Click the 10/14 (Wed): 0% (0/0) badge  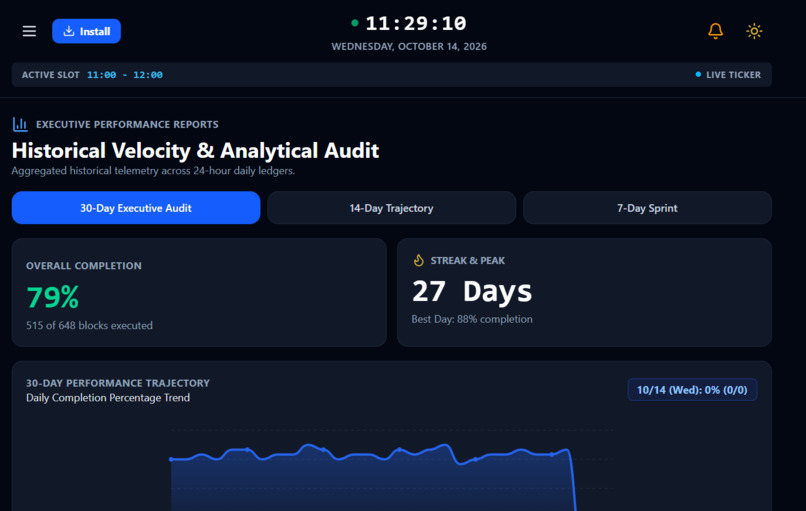tap(692, 390)
